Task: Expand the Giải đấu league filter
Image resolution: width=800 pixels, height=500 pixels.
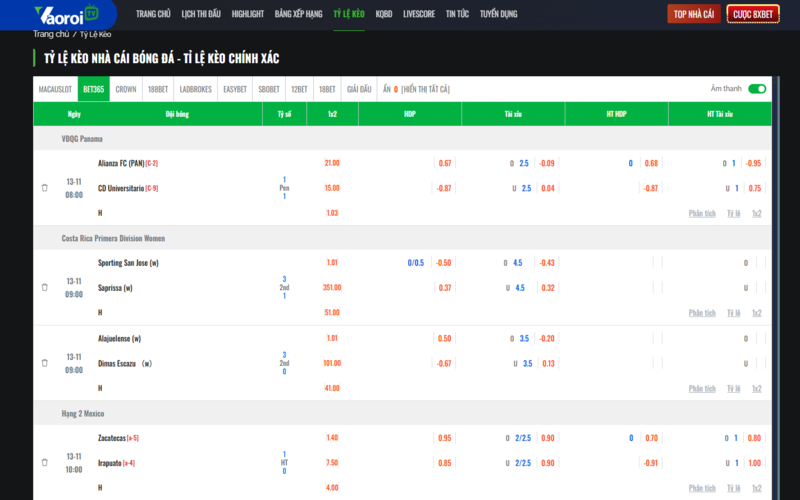Action: tap(359, 89)
